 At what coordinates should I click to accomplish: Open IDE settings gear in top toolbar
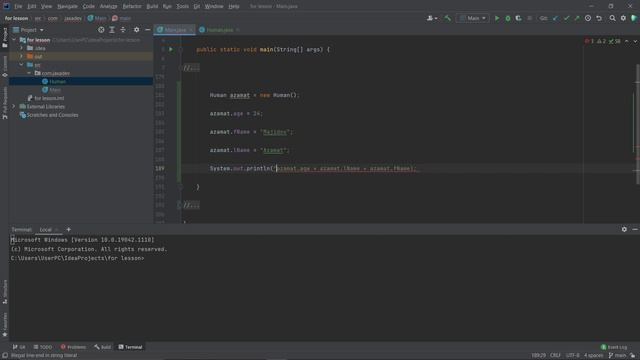623,18
